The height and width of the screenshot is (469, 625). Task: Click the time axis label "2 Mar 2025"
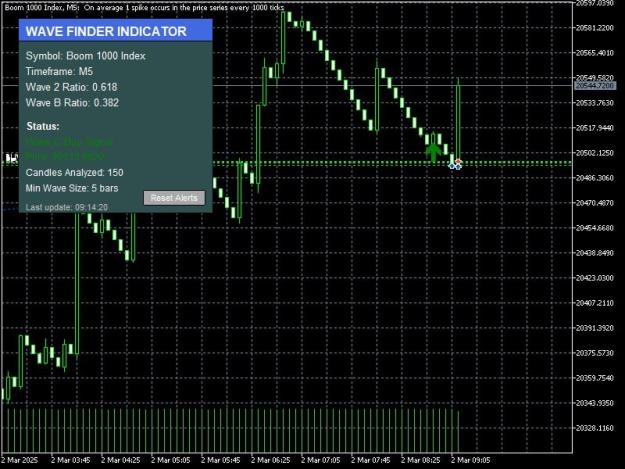(20, 460)
